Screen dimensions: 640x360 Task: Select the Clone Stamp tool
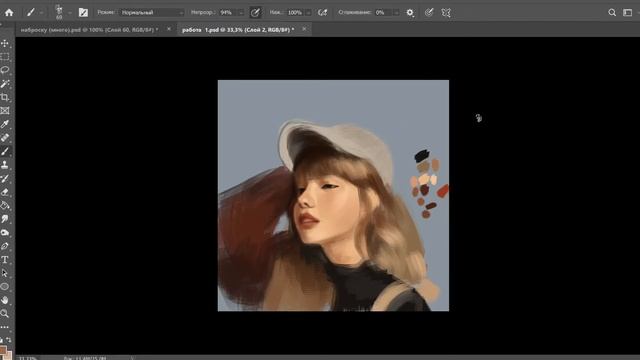pos(5,164)
